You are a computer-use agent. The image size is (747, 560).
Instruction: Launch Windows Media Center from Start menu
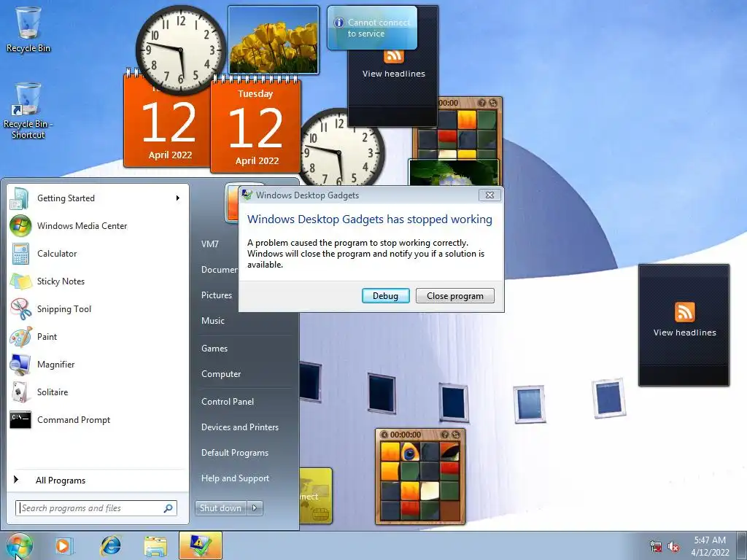click(98, 226)
